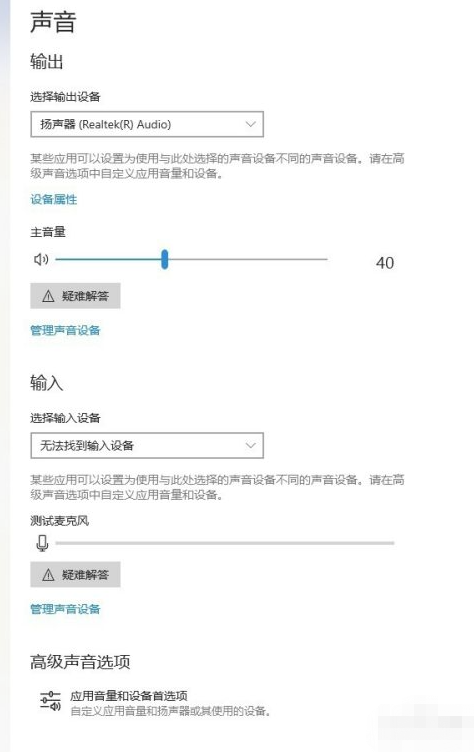Click input 疑难解答 button
Image resolution: width=475 pixels, height=752 pixels.
coord(75,575)
